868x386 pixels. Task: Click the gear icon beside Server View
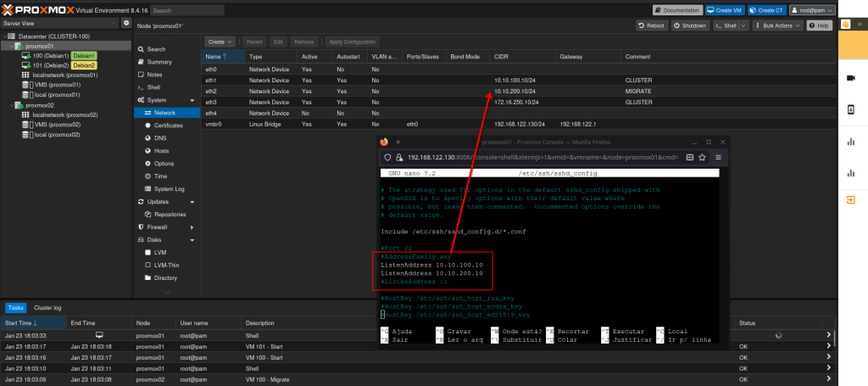click(126, 23)
